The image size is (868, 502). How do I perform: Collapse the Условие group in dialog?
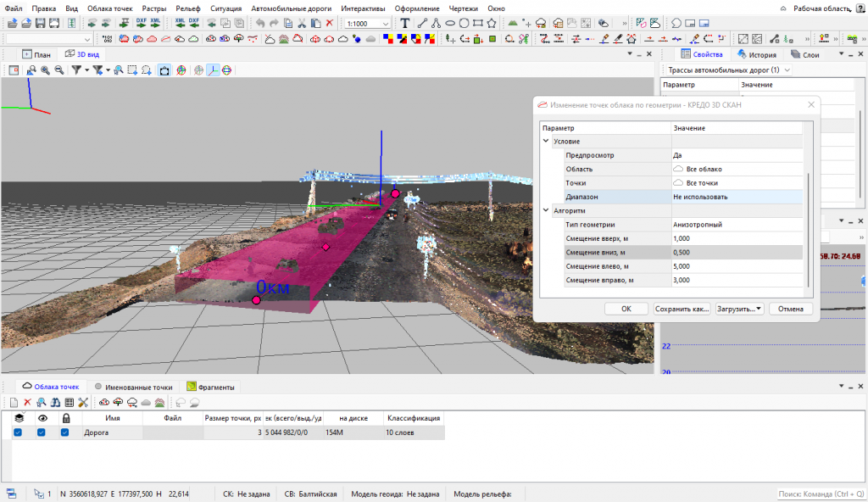(547, 140)
